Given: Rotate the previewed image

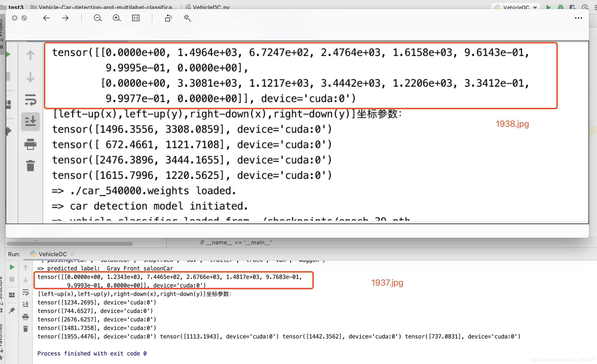Looking at the screenshot, I should 168,18.
